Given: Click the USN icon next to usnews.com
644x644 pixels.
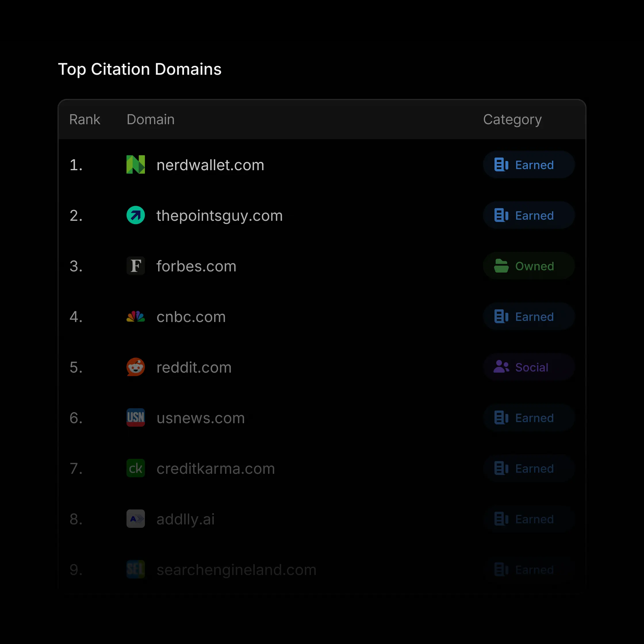Looking at the screenshot, I should 135,418.
